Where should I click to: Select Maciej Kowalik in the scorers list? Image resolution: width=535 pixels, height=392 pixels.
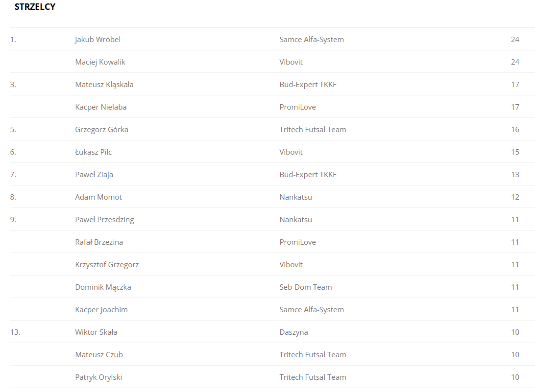click(x=100, y=62)
